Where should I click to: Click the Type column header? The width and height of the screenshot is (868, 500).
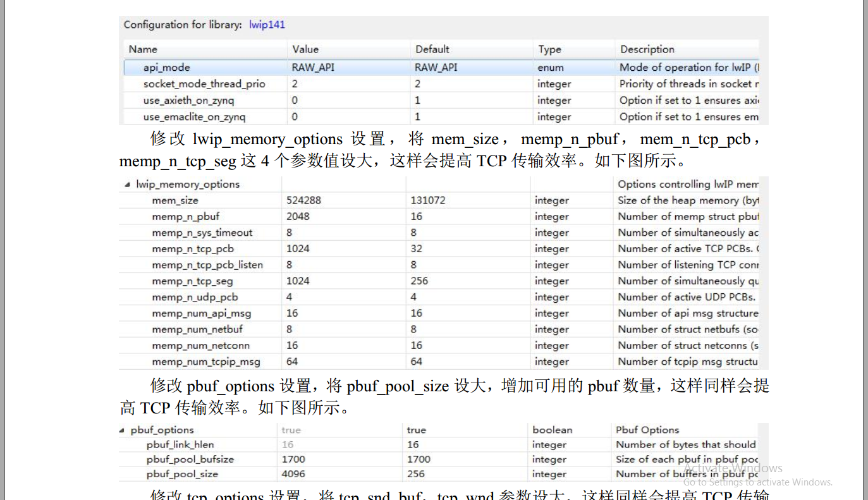pyautogui.click(x=549, y=49)
